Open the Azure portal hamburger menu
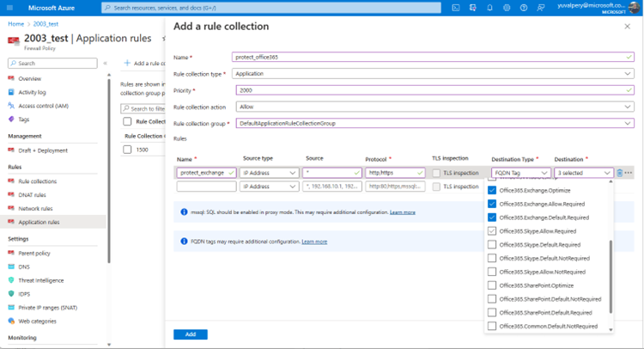This screenshot has height=349, width=644. (x=11, y=8)
